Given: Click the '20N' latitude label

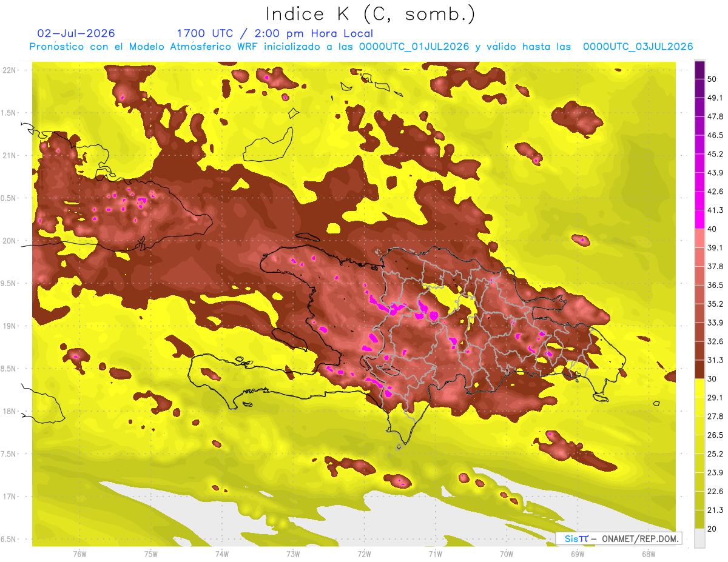Looking at the screenshot, I should [x=10, y=241].
